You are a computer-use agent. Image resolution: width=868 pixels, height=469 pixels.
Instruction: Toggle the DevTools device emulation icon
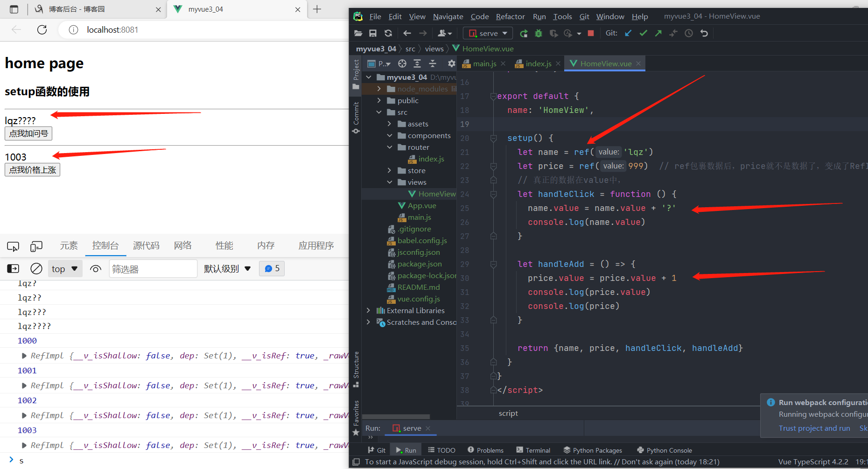(x=36, y=246)
